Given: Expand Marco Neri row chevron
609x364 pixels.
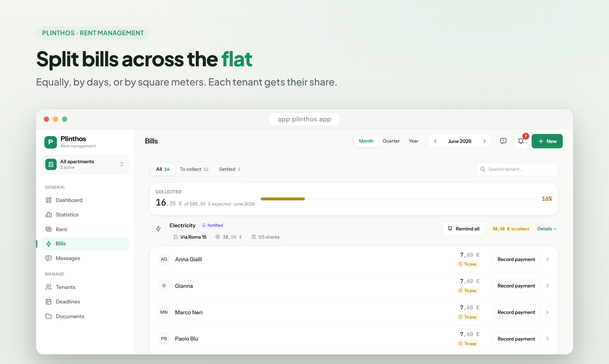Looking at the screenshot, I should point(547,312).
